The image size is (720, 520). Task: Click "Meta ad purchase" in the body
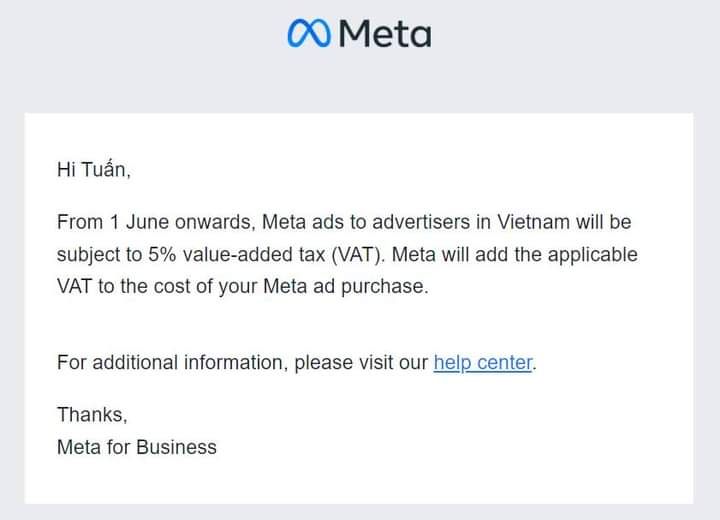coord(356,286)
